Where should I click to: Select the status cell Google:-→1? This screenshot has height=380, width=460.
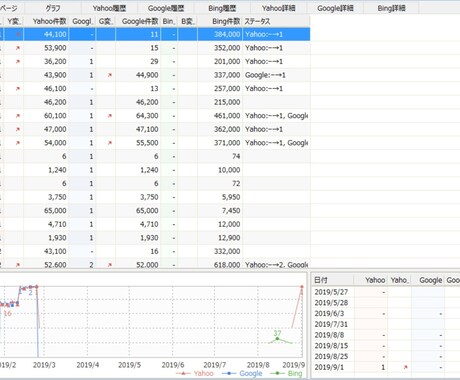(x=276, y=75)
